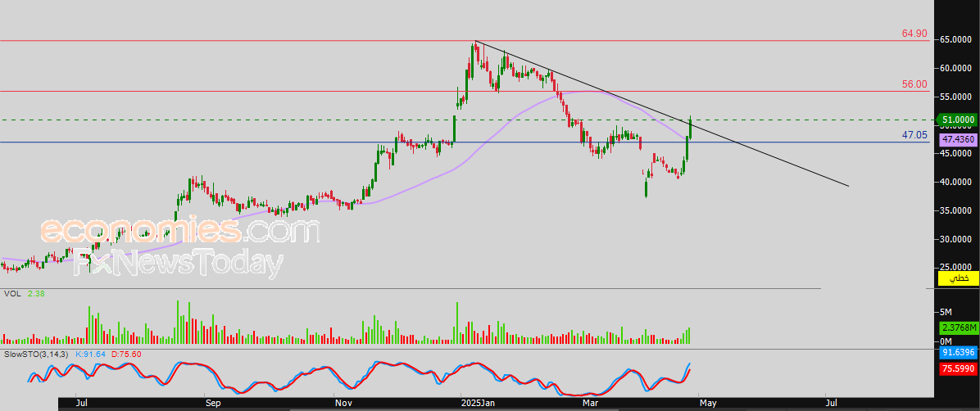
Task: Click the 35.0000 price axis tick
Action: [955, 210]
